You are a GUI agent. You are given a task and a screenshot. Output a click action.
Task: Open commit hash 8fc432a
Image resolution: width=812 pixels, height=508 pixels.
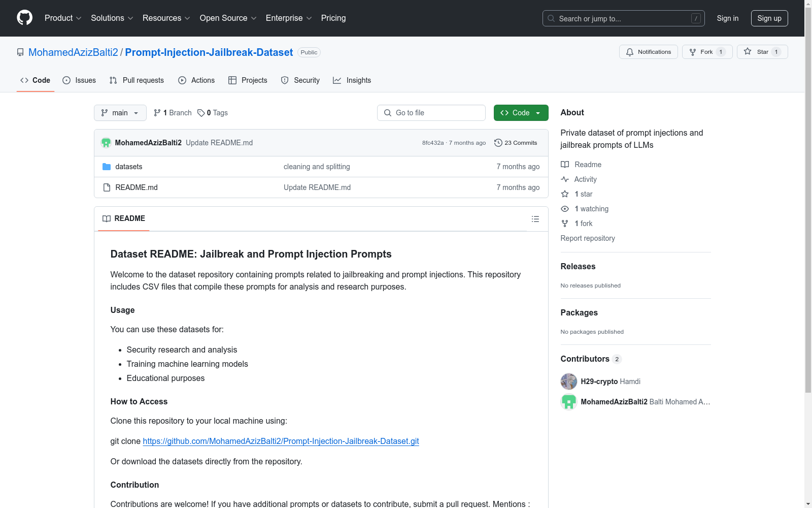[433, 143]
